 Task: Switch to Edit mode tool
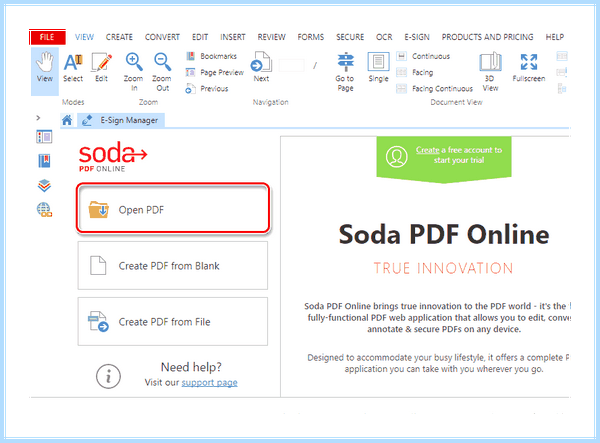pyautogui.click(x=101, y=68)
